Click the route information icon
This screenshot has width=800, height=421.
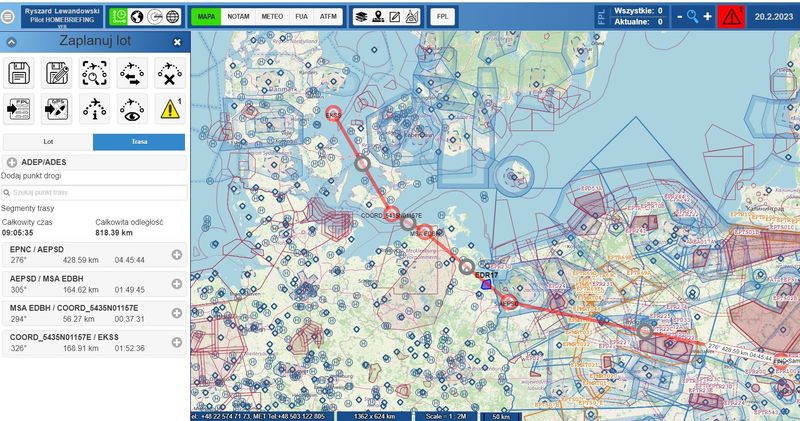[95, 108]
